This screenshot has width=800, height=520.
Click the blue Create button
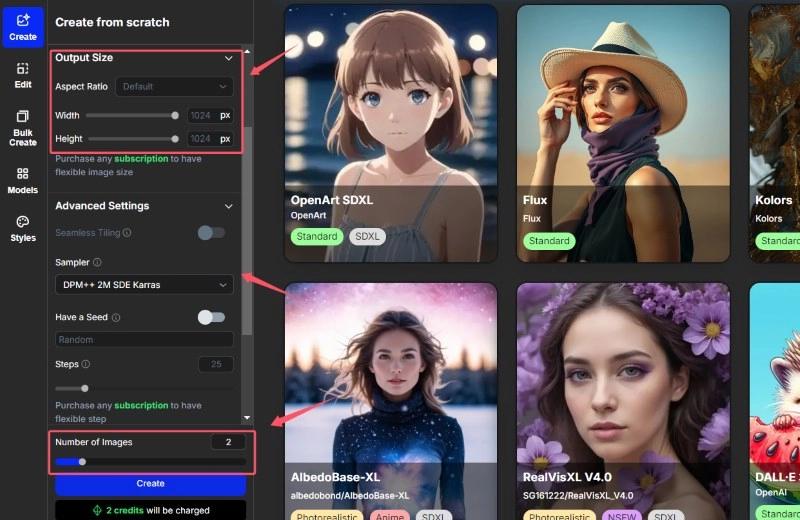tap(150, 483)
